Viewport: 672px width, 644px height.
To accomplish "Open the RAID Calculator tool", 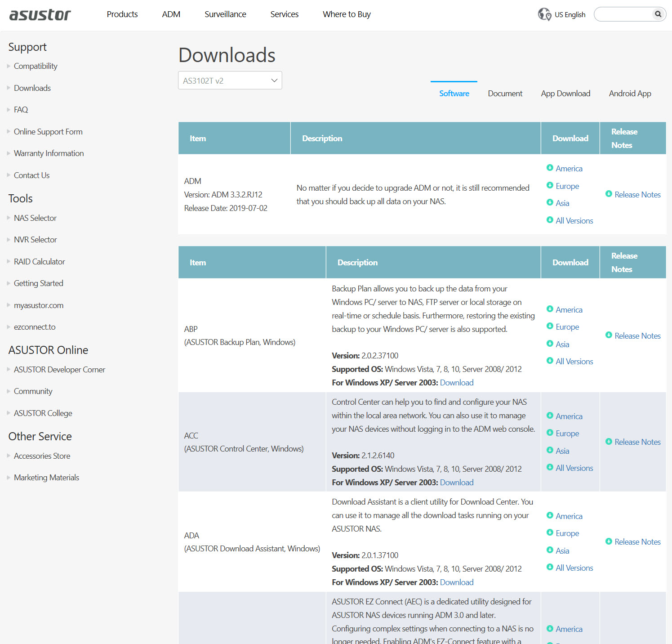I will pyautogui.click(x=40, y=262).
